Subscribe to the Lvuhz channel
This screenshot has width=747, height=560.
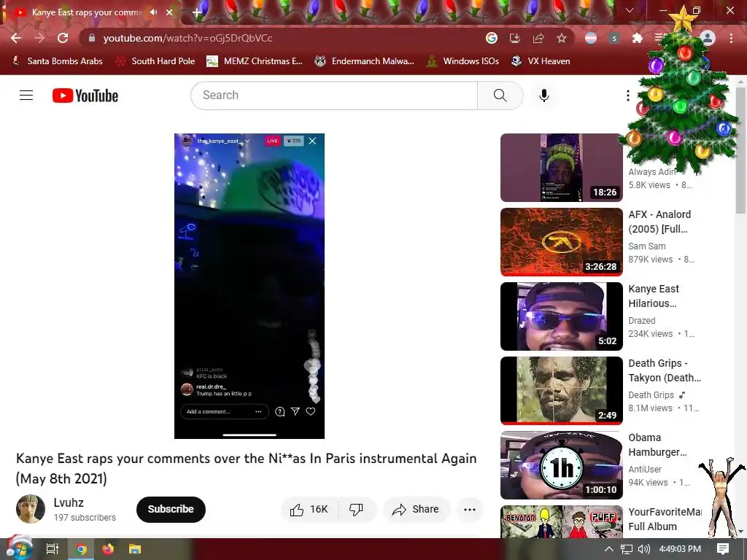[x=171, y=509]
